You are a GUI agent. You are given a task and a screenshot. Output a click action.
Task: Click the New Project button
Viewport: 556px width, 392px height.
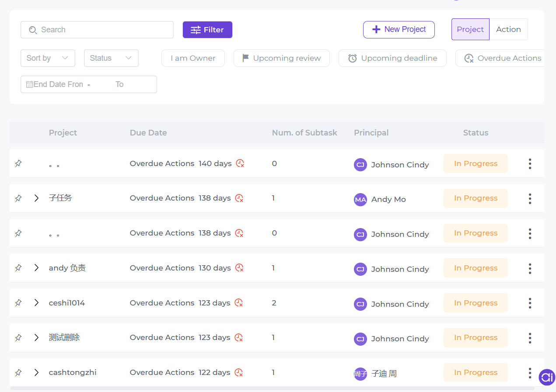[x=399, y=30]
